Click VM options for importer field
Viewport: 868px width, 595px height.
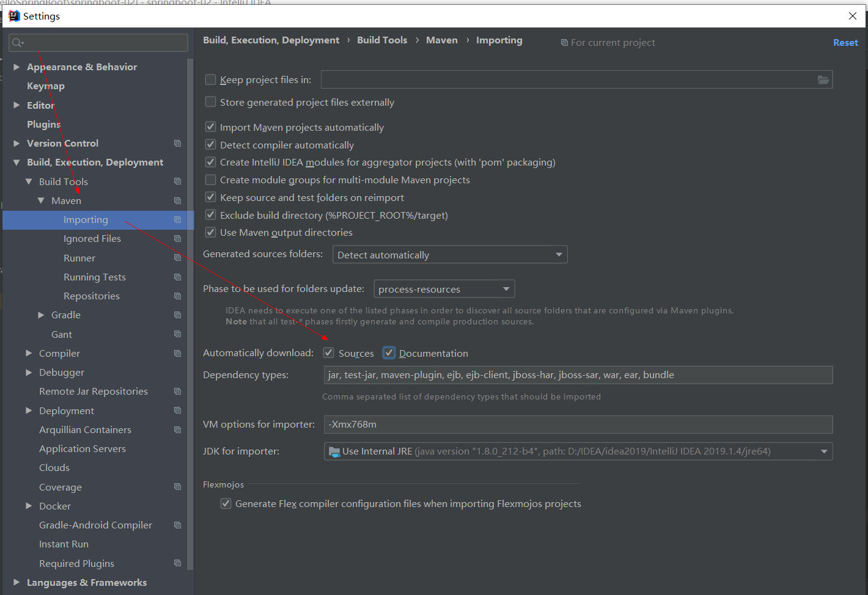point(578,425)
